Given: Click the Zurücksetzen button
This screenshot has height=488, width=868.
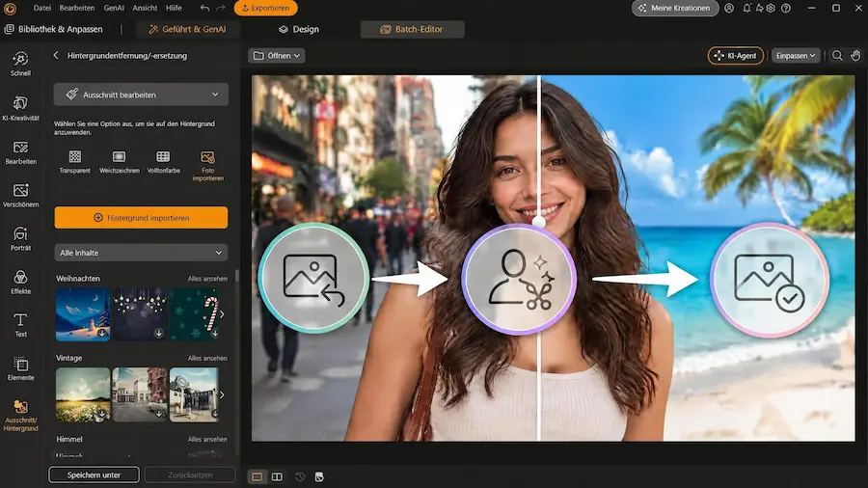Looking at the screenshot, I should click(x=190, y=474).
